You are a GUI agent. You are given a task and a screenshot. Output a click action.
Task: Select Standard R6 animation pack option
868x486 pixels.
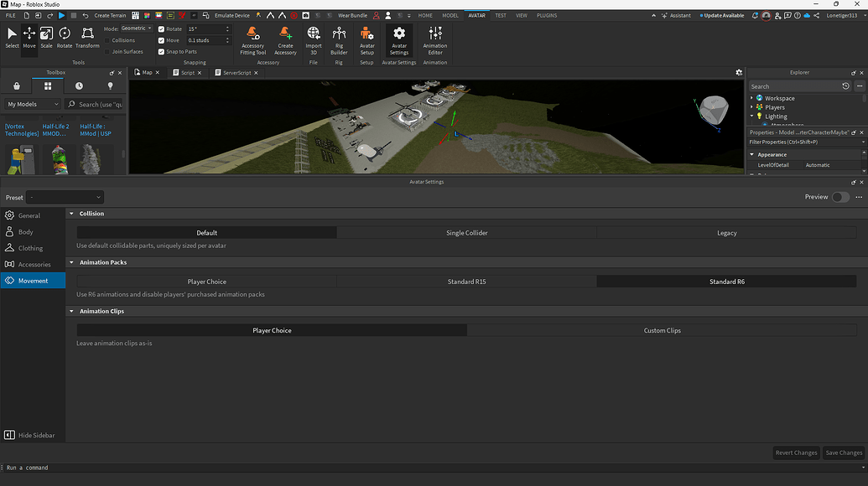pos(726,282)
